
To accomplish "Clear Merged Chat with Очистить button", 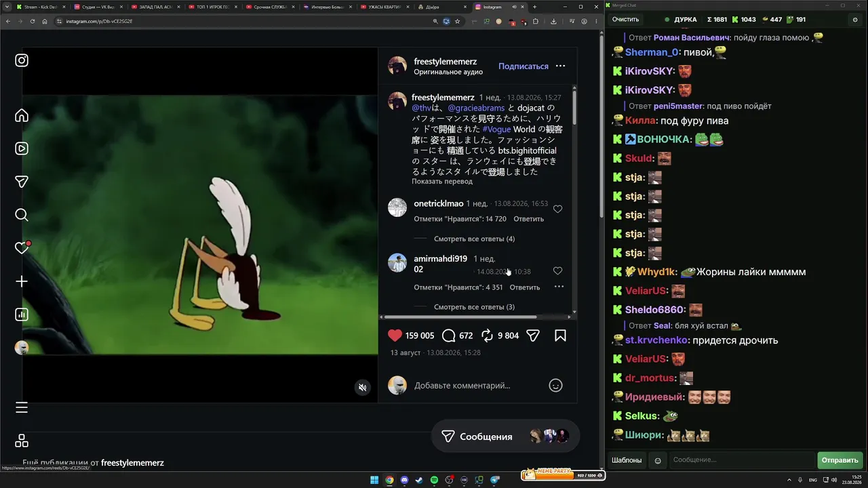I will point(625,20).
